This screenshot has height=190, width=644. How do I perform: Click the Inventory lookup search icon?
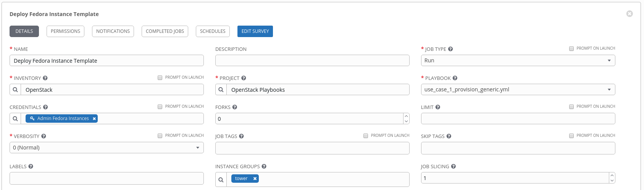(15, 89)
